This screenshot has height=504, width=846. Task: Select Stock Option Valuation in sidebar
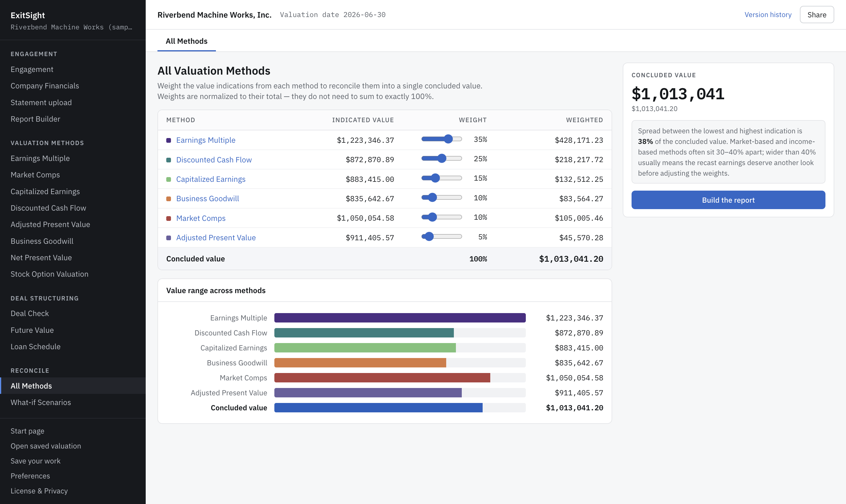pos(73,274)
